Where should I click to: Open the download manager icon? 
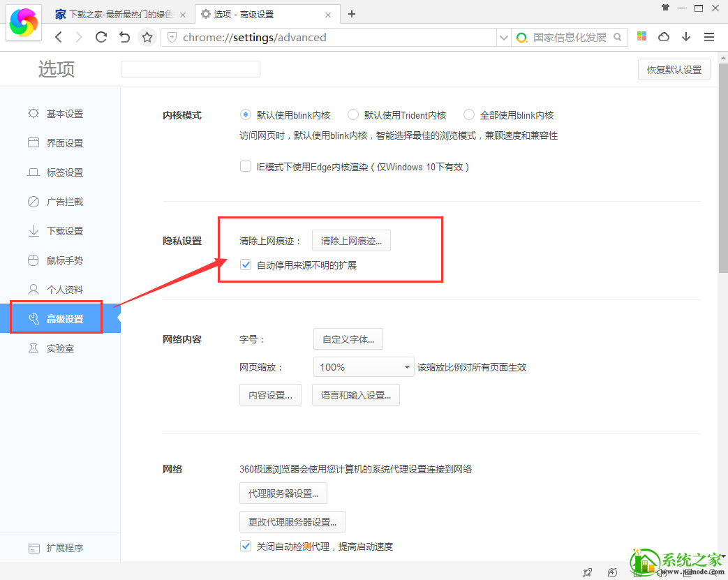[686, 36]
